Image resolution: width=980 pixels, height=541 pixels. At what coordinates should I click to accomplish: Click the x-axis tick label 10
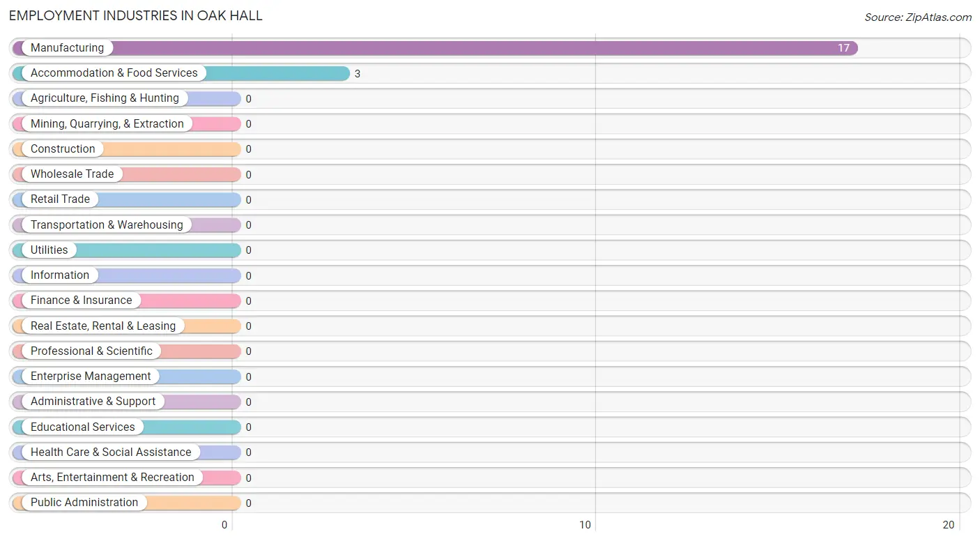(585, 525)
